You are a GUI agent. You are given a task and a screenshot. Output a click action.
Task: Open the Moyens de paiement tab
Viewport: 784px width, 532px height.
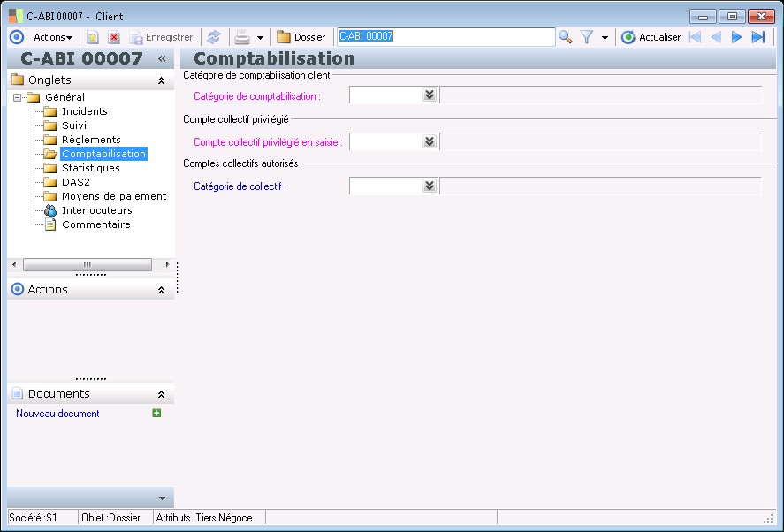[114, 196]
